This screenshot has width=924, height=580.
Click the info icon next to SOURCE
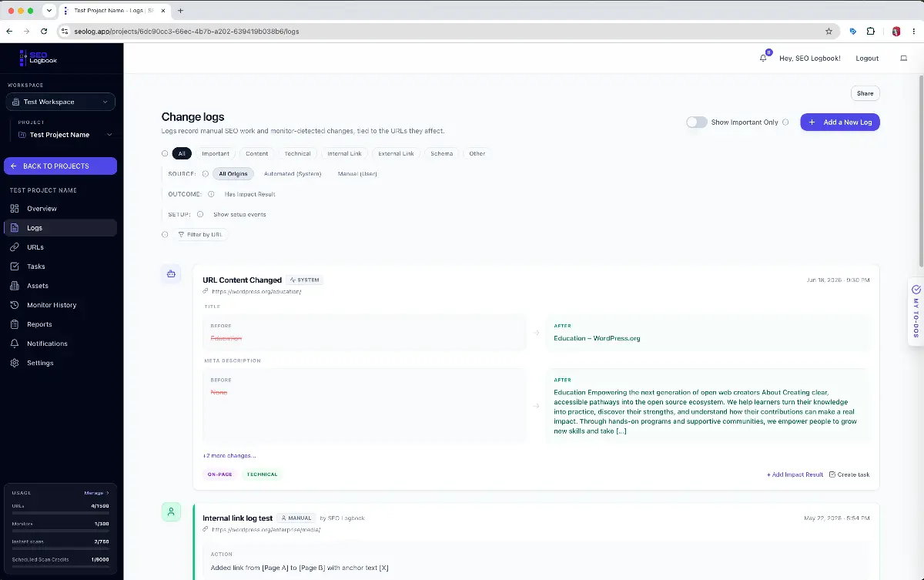coord(206,174)
